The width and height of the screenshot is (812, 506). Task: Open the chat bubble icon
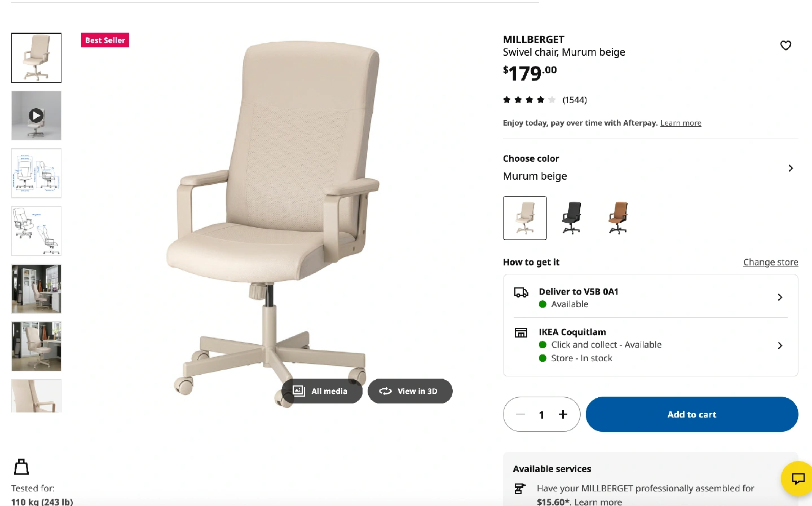(x=798, y=479)
